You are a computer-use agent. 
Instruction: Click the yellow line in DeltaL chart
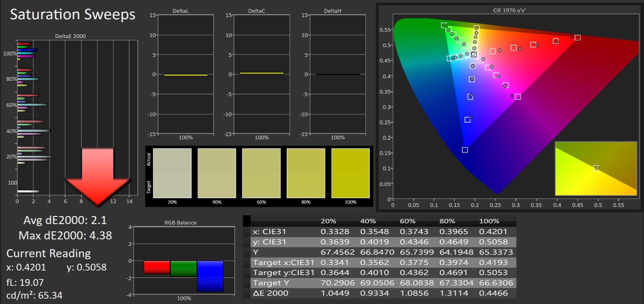186,75
